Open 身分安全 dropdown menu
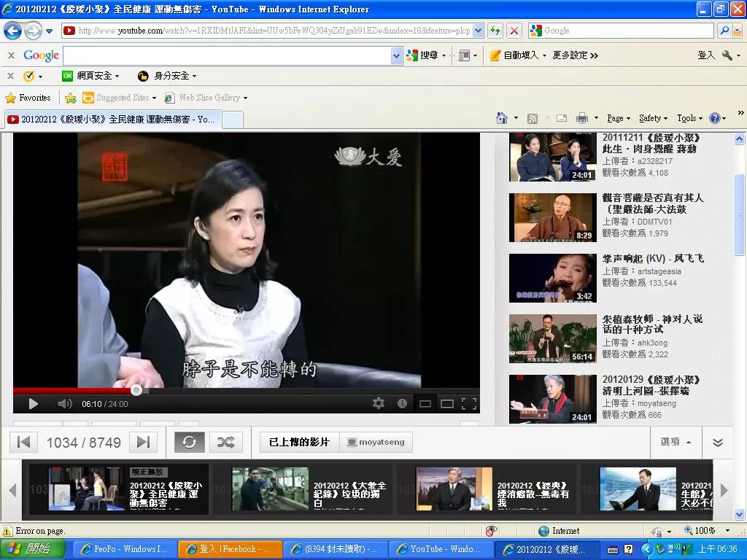This screenshot has width=747, height=560. coord(167,76)
